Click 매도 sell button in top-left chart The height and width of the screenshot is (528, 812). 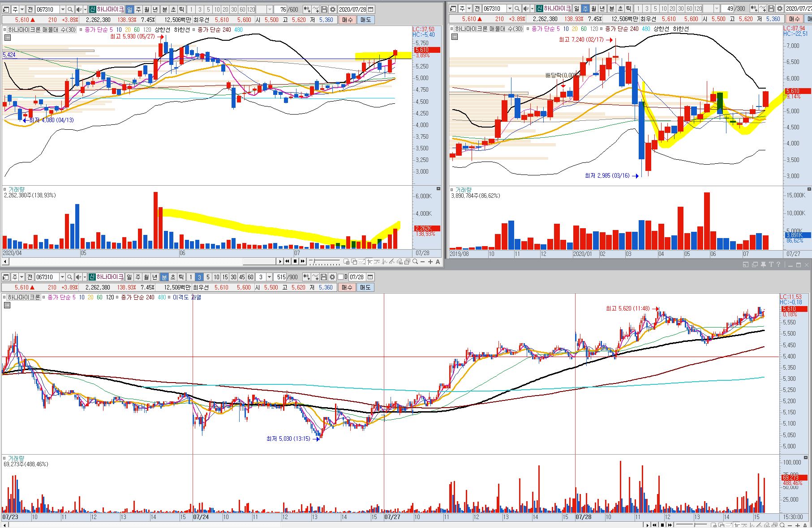click(365, 20)
